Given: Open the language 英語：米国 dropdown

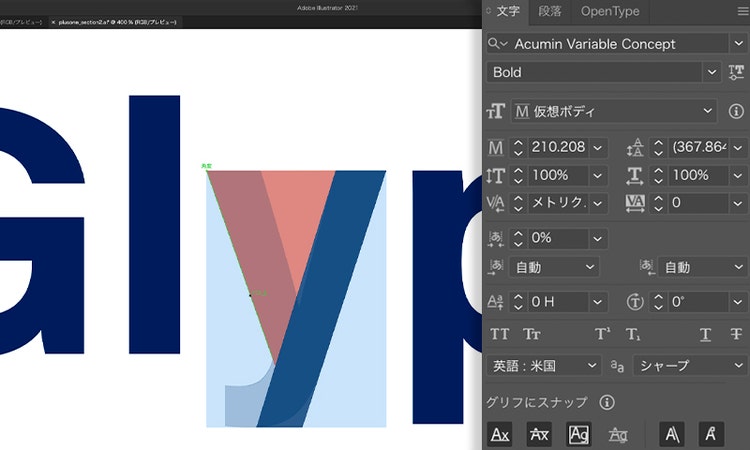Looking at the screenshot, I should pos(544,366).
